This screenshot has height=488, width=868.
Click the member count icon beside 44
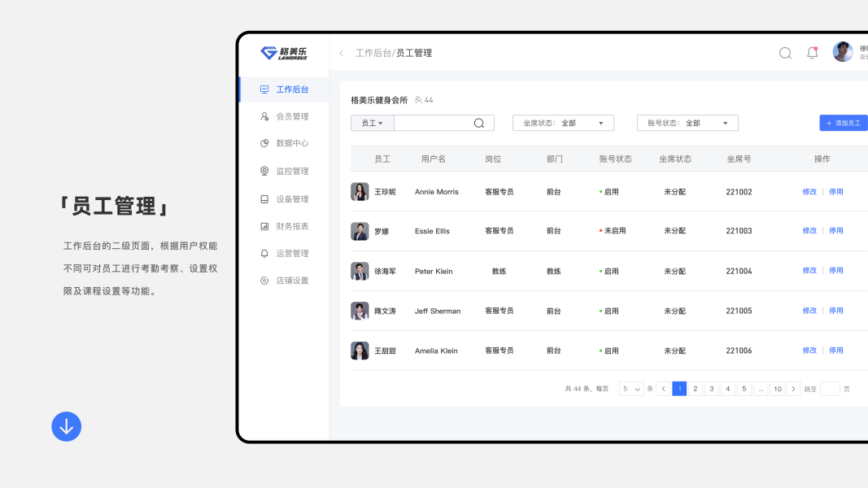tap(418, 100)
